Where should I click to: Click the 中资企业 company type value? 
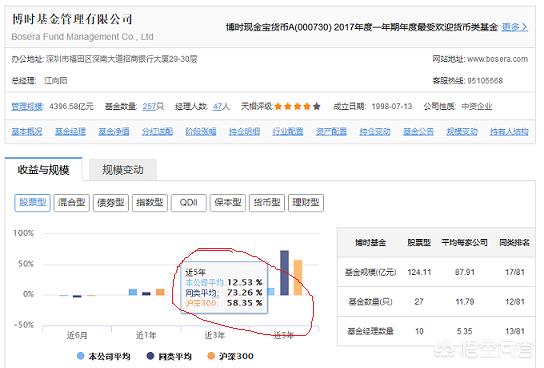(x=477, y=106)
